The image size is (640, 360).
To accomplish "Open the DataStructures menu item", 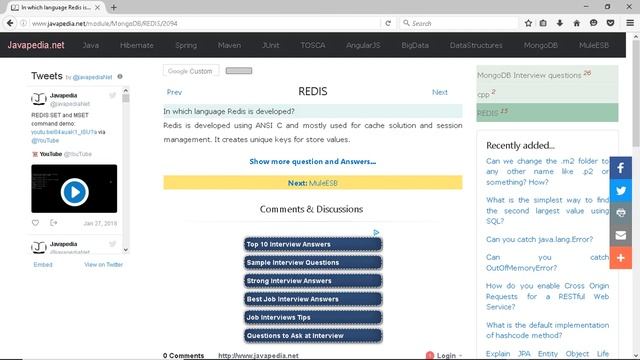I will 476,45.
